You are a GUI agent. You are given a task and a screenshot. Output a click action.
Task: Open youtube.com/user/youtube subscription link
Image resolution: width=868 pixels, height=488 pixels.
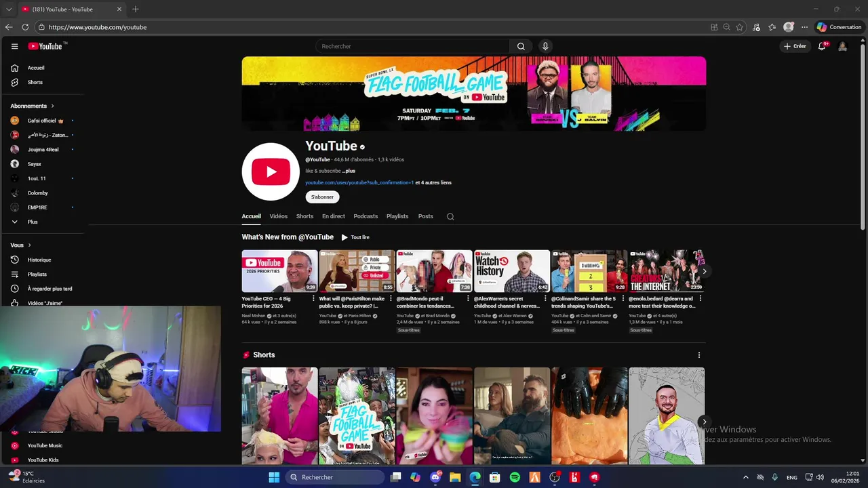pyautogui.click(x=359, y=182)
